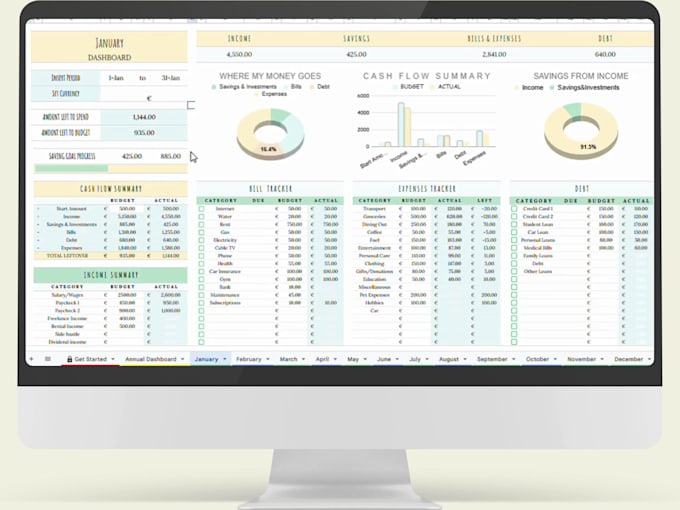Open the April tab dropdown arrow
680x510 pixels.
[335, 359]
